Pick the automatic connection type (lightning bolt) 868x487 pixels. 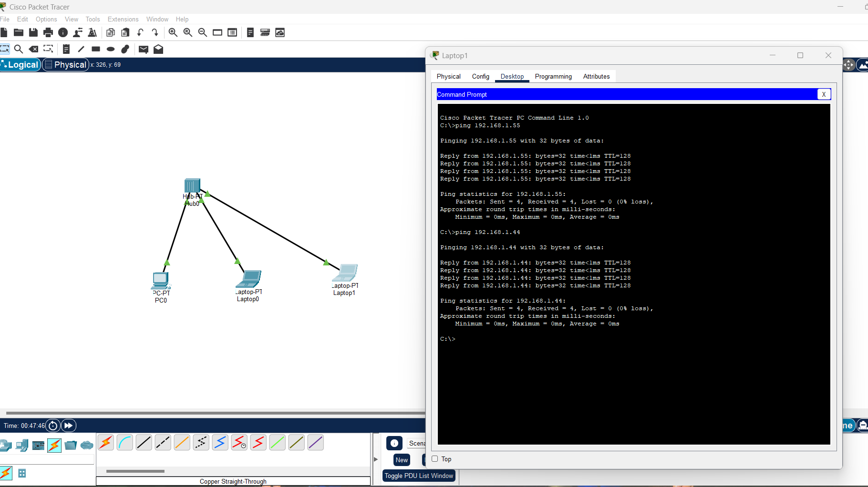106,443
